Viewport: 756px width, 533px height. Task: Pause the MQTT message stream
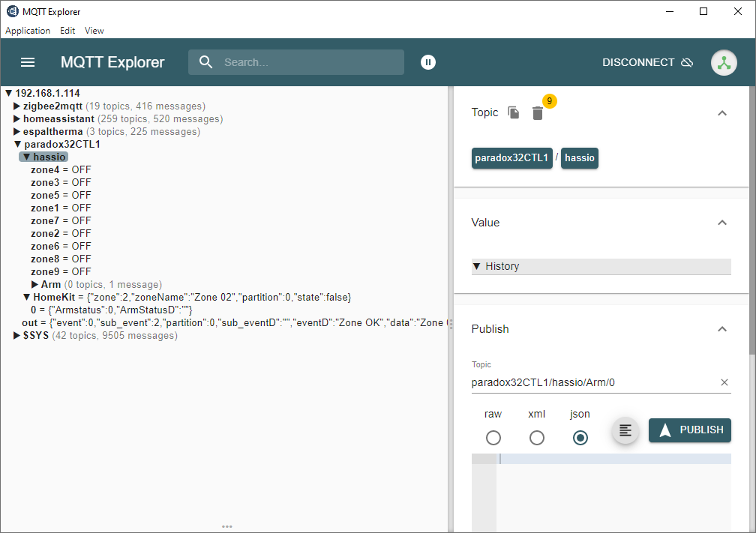pos(428,62)
